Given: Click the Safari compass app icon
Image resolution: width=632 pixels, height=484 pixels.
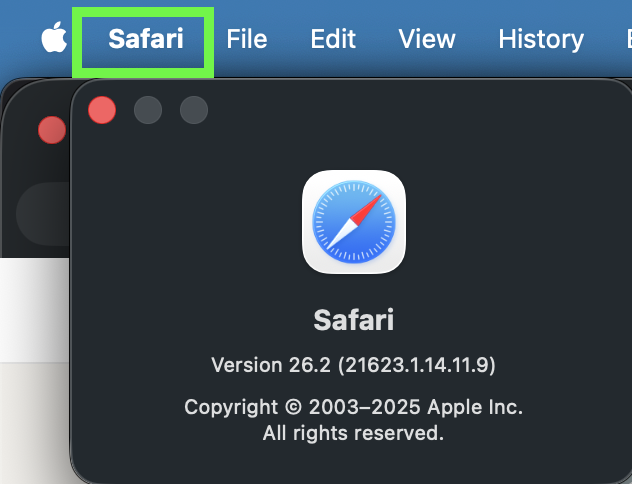Looking at the screenshot, I should pos(354,222).
